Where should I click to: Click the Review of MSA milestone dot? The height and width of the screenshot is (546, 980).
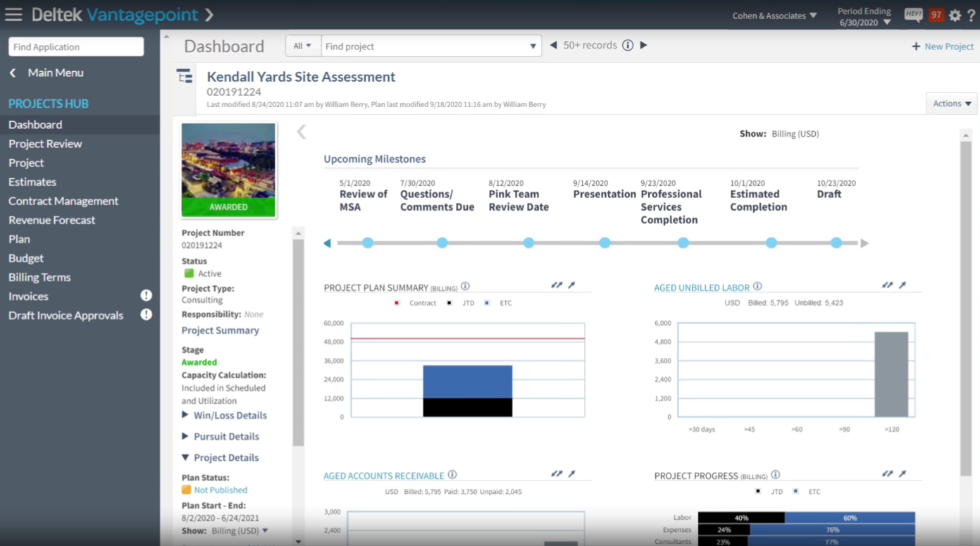pos(368,243)
